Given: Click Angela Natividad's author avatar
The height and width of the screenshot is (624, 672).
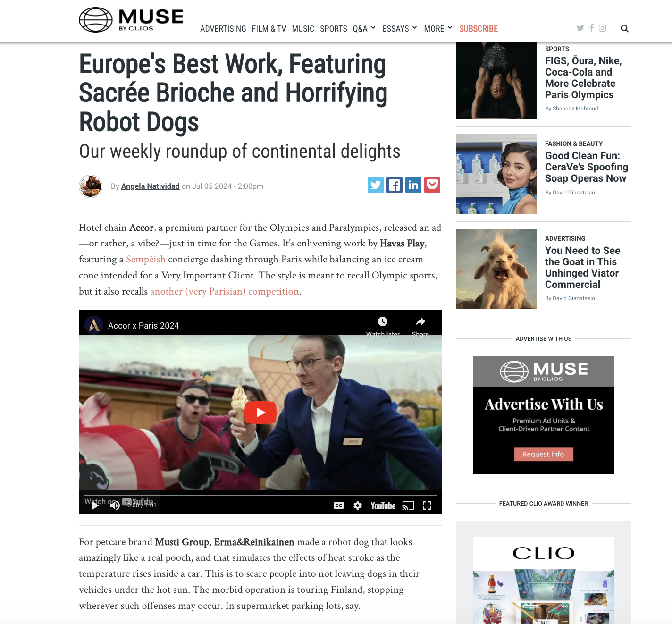Looking at the screenshot, I should [91, 186].
